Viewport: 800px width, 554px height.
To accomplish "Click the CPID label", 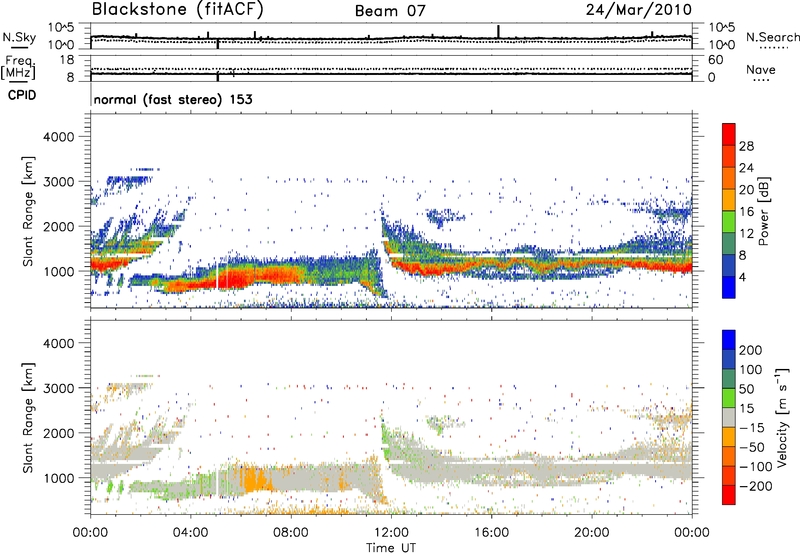I will pyautogui.click(x=22, y=95).
